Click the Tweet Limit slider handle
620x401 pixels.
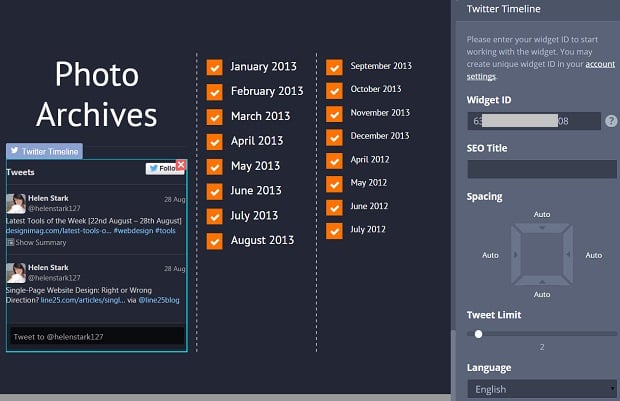click(x=479, y=334)
